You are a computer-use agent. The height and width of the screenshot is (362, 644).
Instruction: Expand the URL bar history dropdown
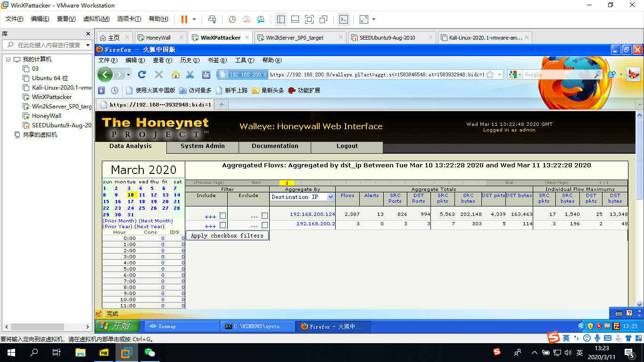(x=499, y=74)
